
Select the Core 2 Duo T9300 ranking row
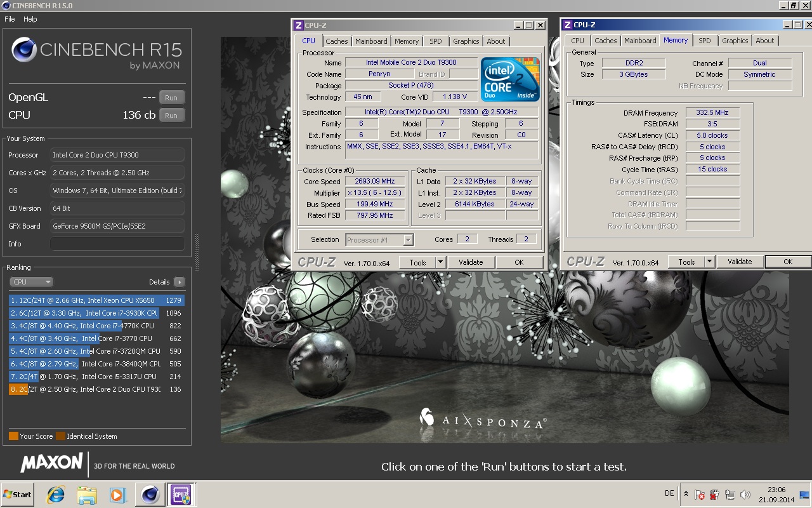point(96,389)
